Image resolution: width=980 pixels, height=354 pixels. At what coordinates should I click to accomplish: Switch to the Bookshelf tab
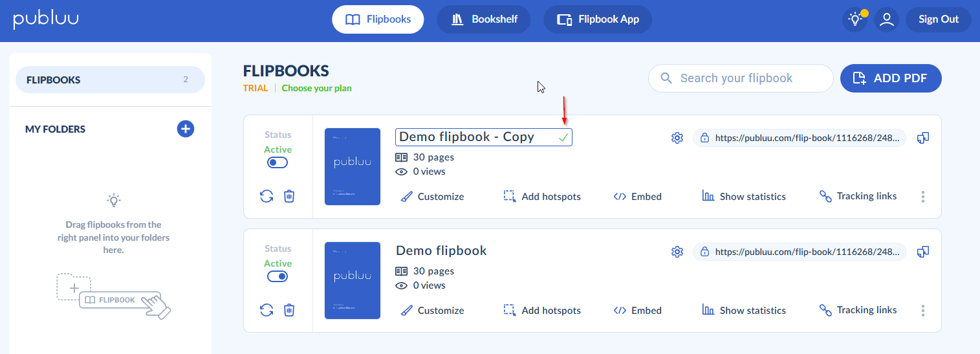(x=484, y=19)
